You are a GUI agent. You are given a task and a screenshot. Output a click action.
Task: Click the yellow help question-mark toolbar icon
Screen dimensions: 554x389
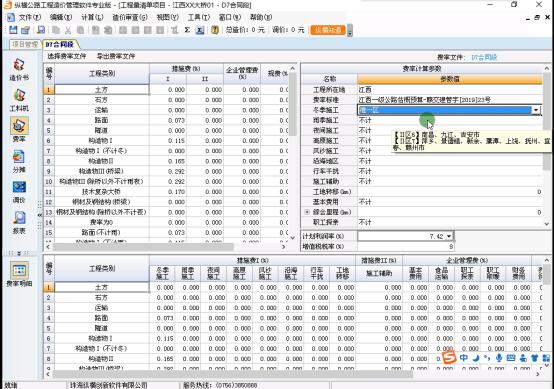214,30
